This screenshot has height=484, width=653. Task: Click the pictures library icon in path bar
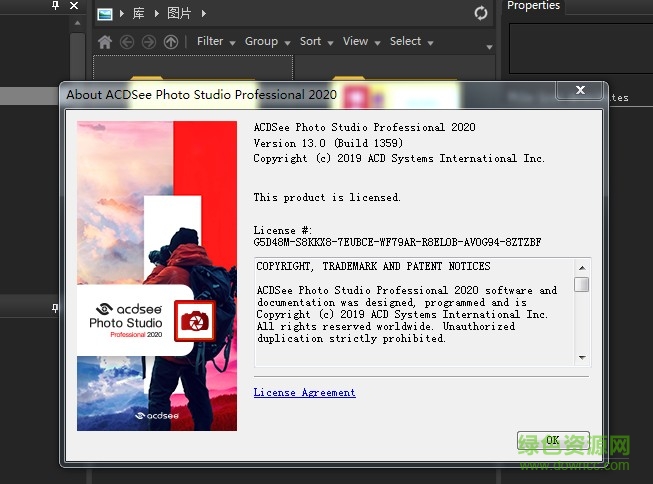coord(105,14)
